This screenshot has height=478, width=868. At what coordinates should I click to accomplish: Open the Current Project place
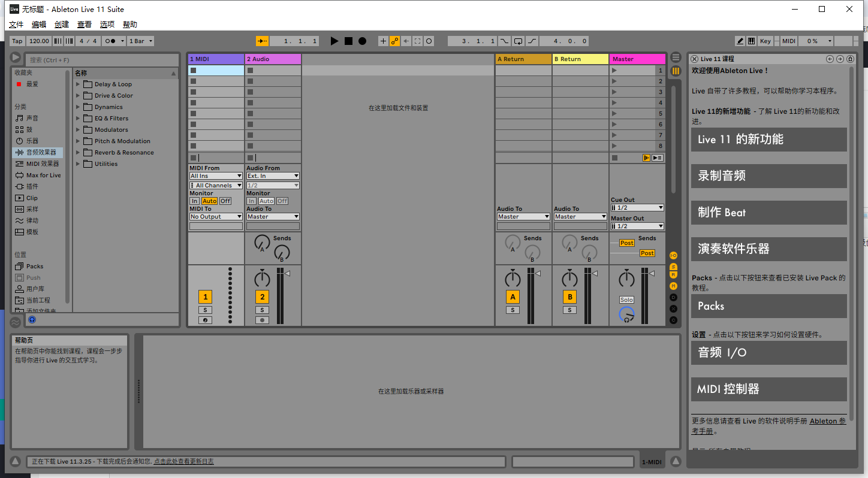tap(38, 300)
